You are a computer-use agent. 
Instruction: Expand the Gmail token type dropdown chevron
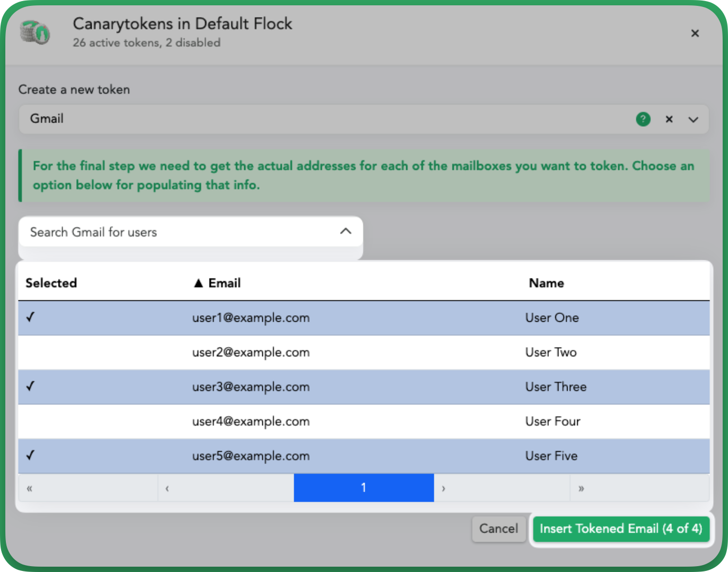coord(693,119)
